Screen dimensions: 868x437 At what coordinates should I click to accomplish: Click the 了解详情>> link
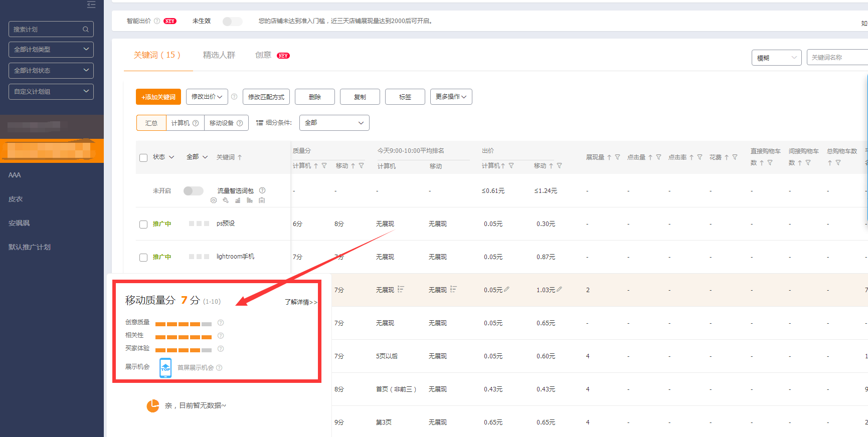(301, 302)
